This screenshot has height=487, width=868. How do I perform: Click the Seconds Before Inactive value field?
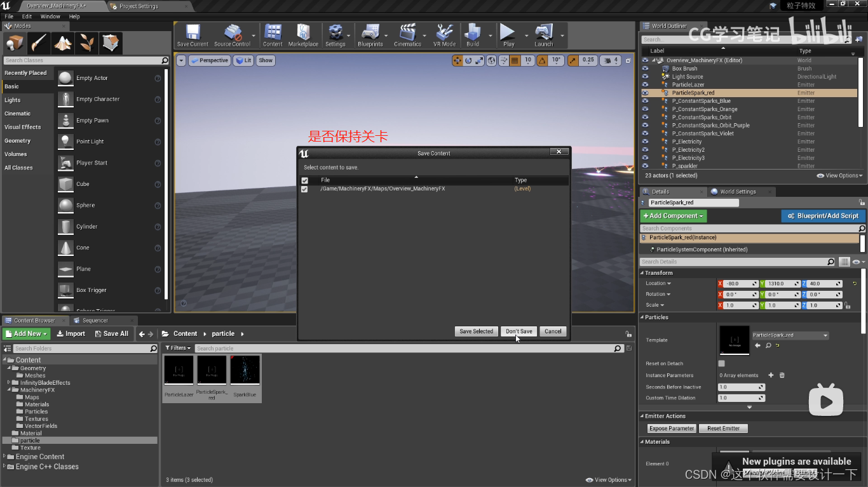[741, 387]
